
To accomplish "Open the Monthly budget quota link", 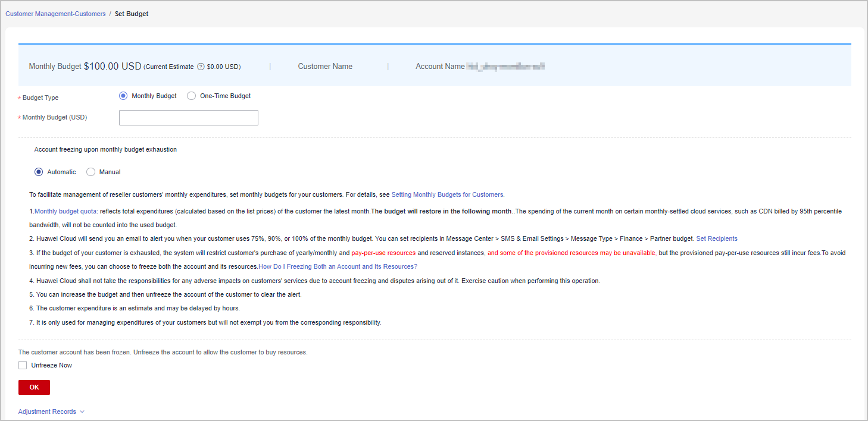I will tap(66, 211).
